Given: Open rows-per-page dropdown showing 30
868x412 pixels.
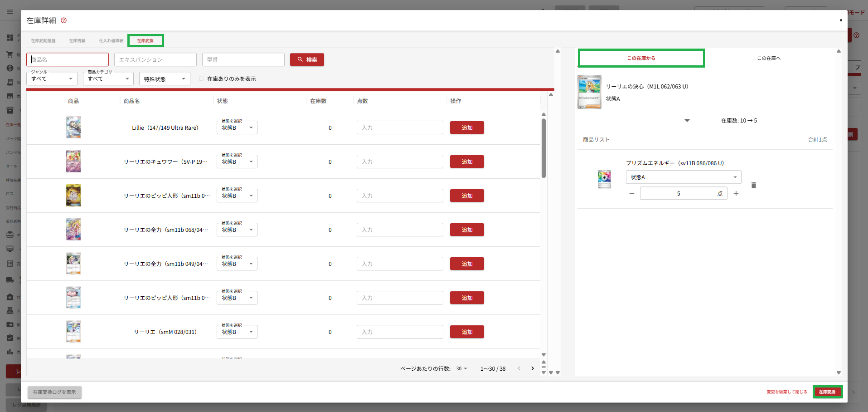Looking at the screenshot, I should coord(461,369).
